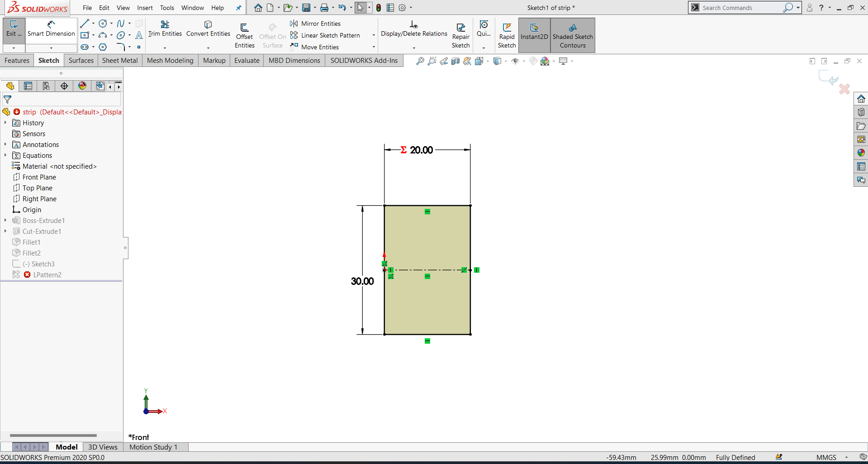Click the Zoom to Fit icon

tap(420, 61)
